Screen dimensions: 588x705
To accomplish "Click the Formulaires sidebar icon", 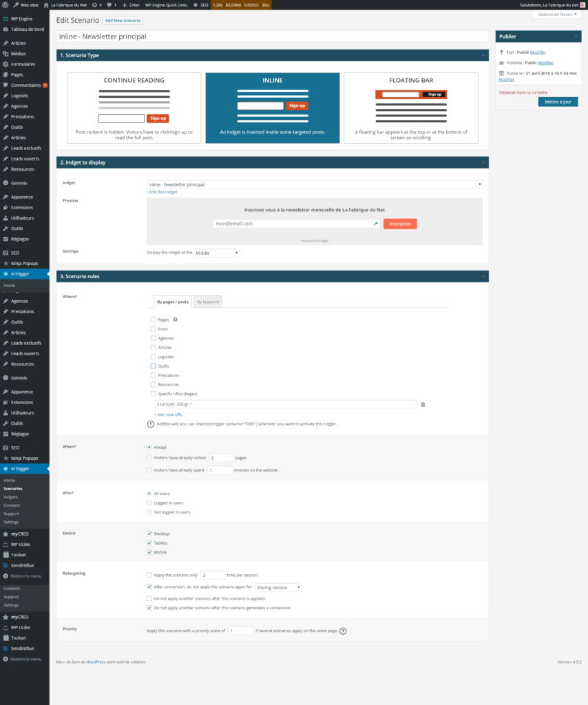I will pos(6,64).
